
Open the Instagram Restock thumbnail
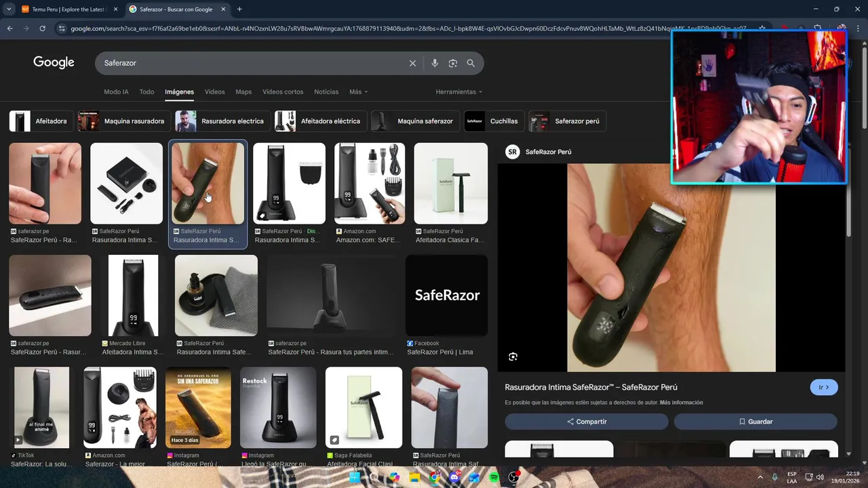279,408
